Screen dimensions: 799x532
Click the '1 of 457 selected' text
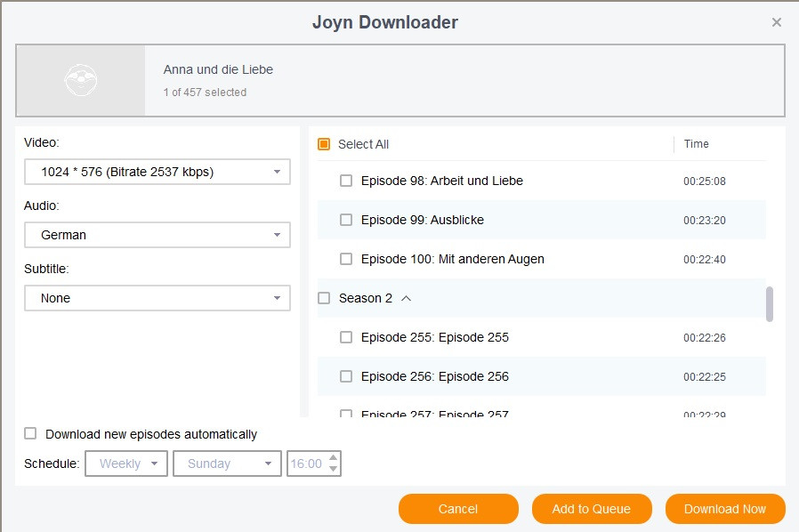(x=205, y=93)
